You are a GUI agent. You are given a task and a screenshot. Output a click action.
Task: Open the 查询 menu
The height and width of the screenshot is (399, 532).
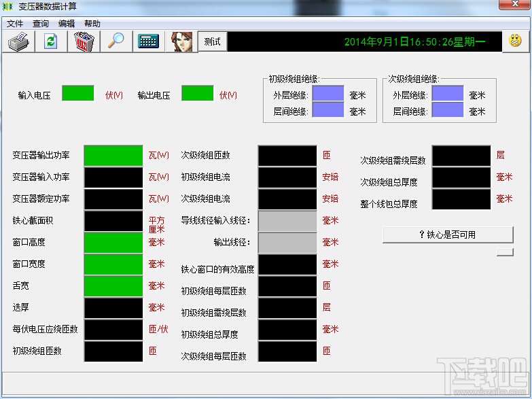pyautogui.click(x=41, y=23)
